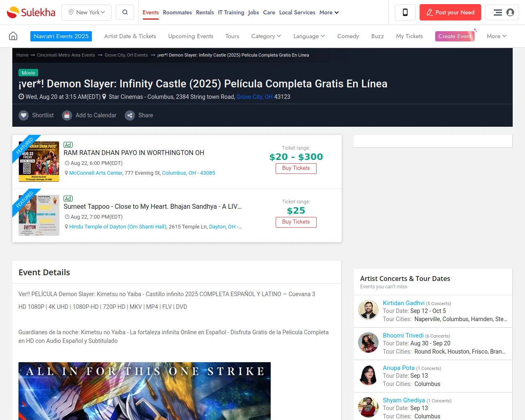This screenshot has width=525, height=420.
Task: Open Anupa Pota artist photo
Action: pos(368,375)
